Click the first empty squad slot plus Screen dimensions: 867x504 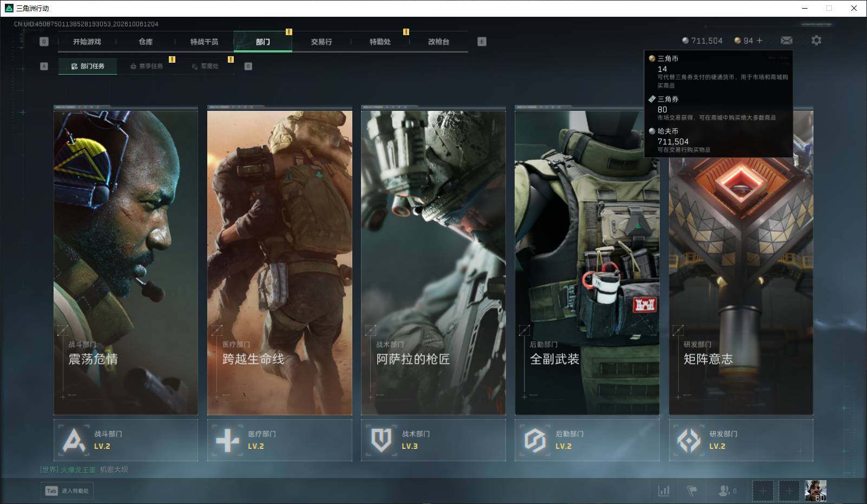click(x=763, y=491)
